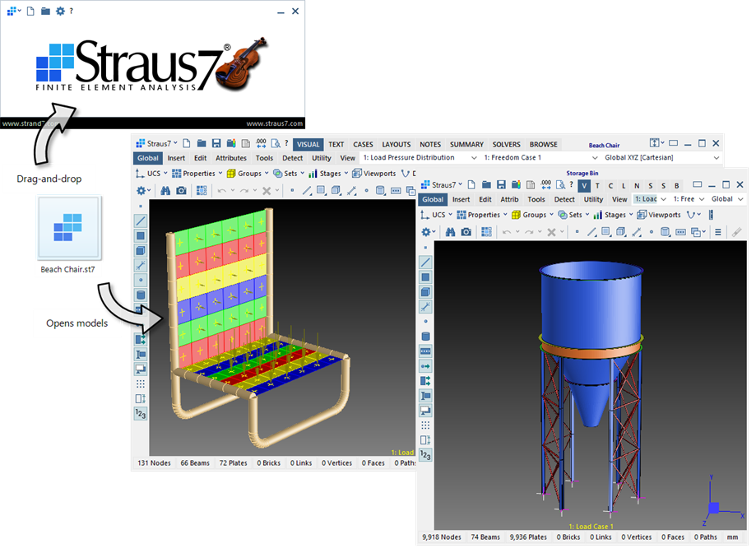Click the results file icon in Beach Chair toolbar
Viewport: 756px width, 553px height.
point(231,143)
